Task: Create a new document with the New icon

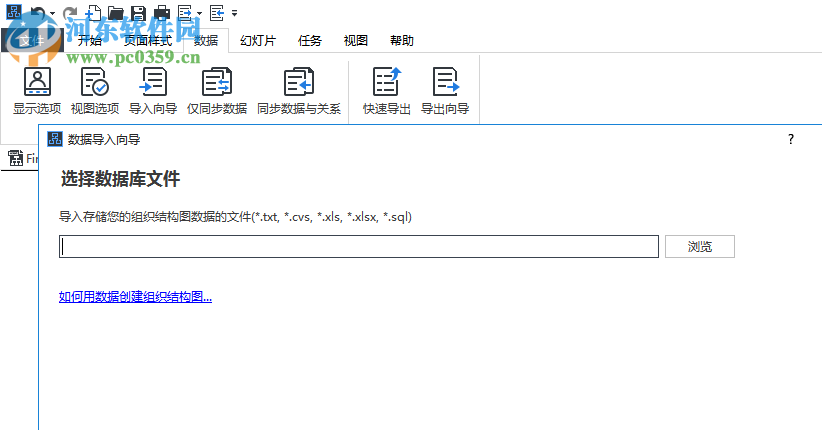Action: [93, 13]
